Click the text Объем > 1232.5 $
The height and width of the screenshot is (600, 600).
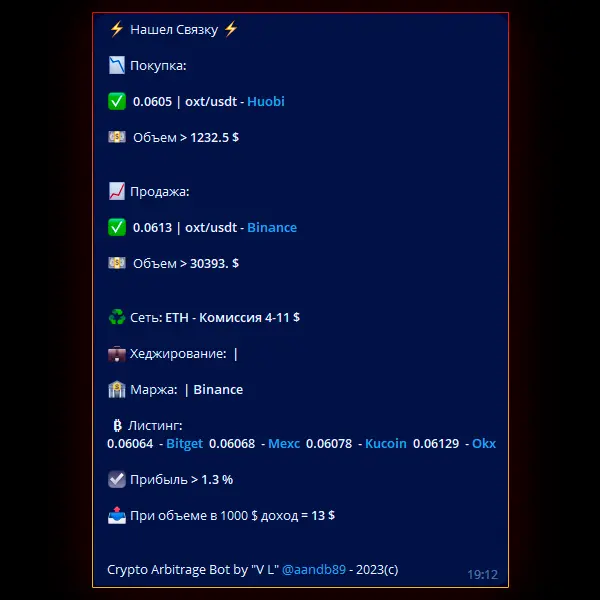[186, 137]
